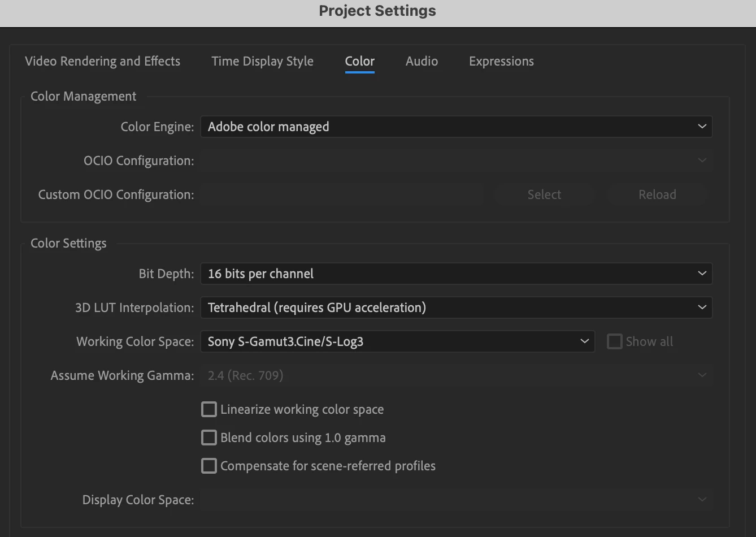Choose a Working Color Space option
756x537 pixels.
(397, 341)
